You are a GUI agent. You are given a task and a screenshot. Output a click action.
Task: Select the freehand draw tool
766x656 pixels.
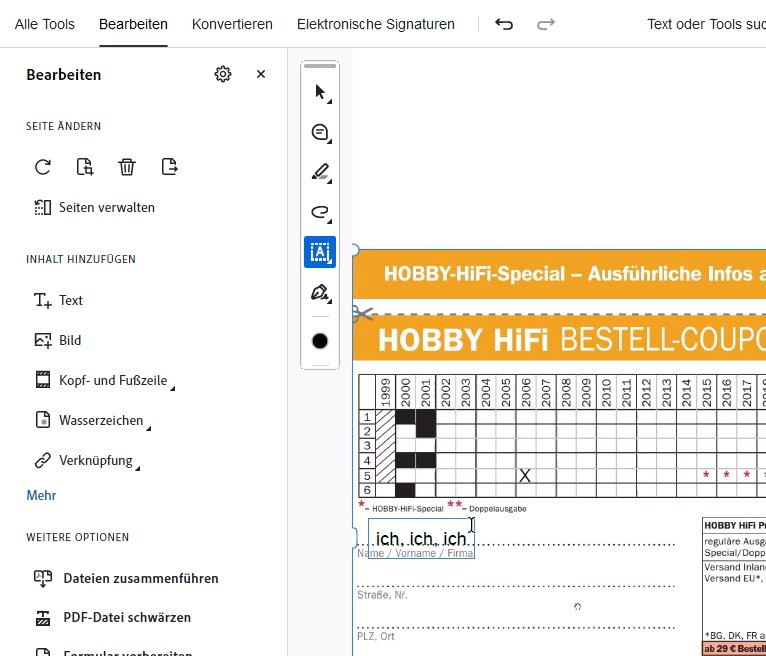pyautogui.click(x=320, y=212)
